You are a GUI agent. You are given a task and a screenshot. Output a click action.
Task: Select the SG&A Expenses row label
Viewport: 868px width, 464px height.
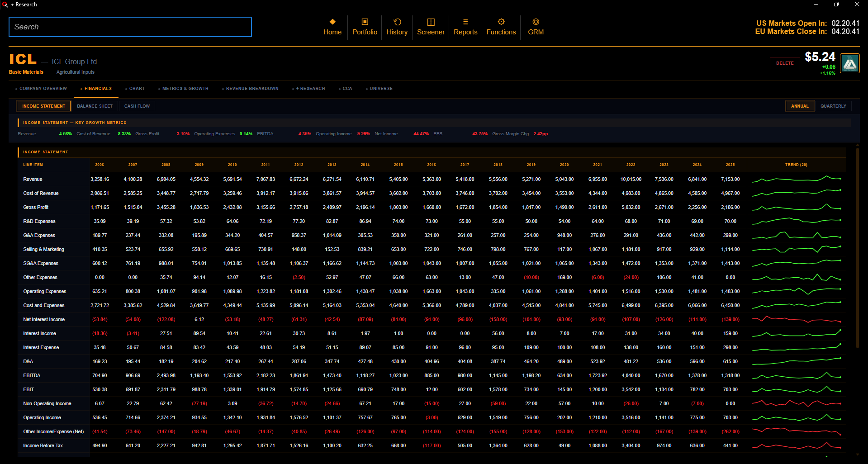click(x=41, y=264)
